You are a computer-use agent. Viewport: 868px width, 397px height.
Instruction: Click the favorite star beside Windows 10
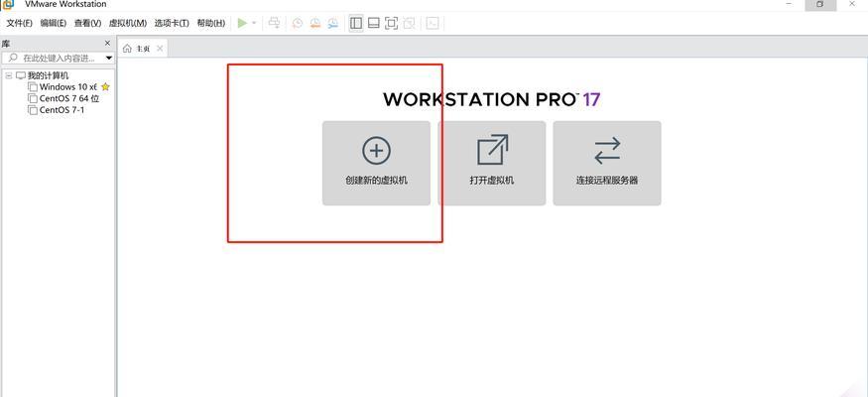coord(105,87)
